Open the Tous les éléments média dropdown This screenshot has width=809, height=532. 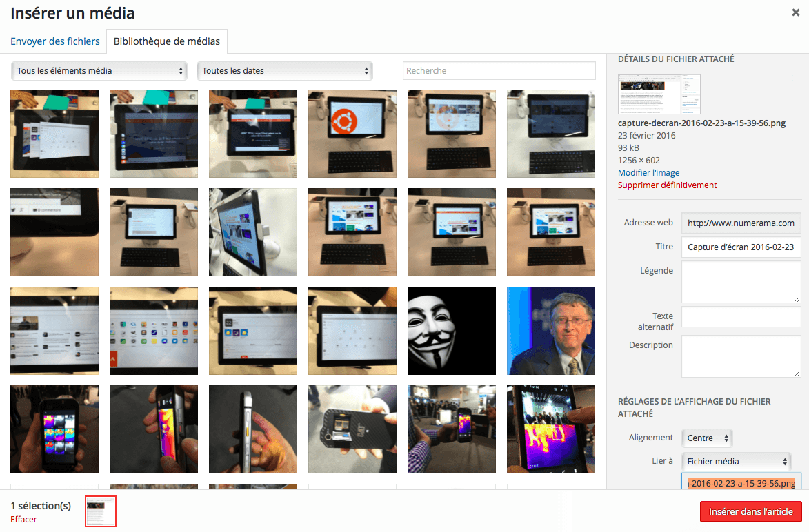[x=99, y=70]
